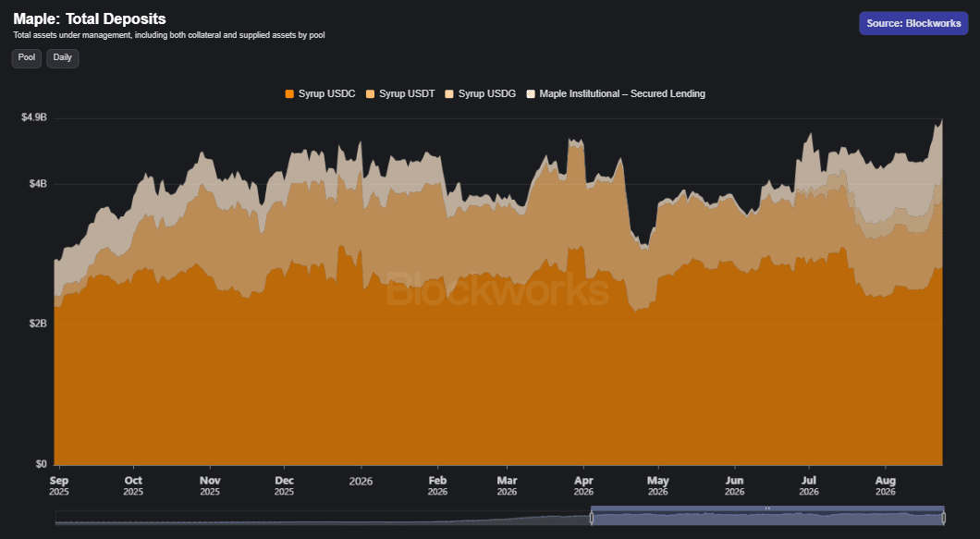Click the Mar 2026 x-axis label

[507, 486]
